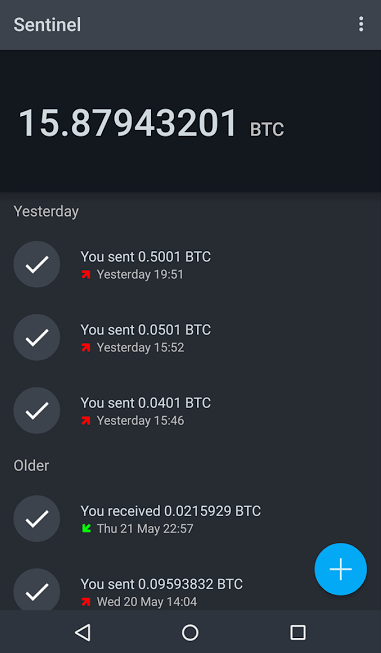The image size is (381, 653).
Task: Click checkmark icon for received 0.0215929 BTC
Action: [x=37, y=518]
